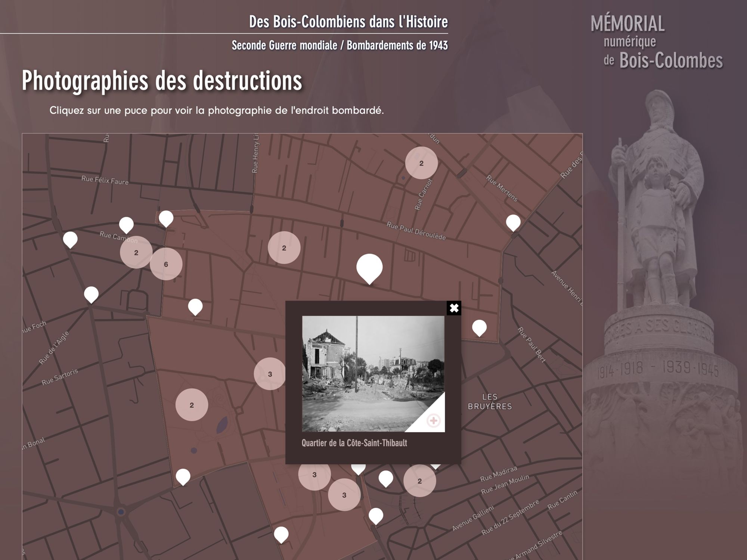Click the pin left of Rue Paul Bert
Image resolution: width=747 pixels, height=560 pixels.
[479, 327]
